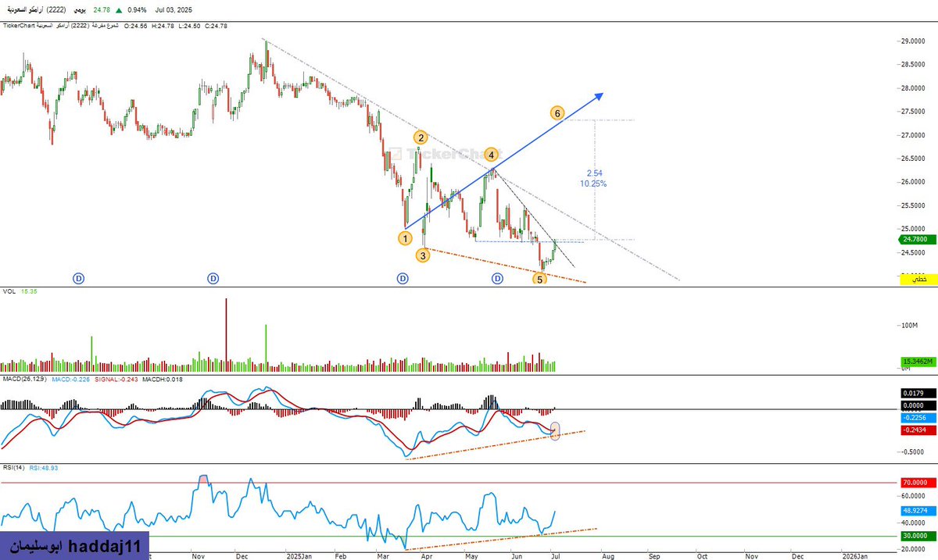
Task: Click the green 30.0000 RSI oversold tag
Action: (918, 536)
